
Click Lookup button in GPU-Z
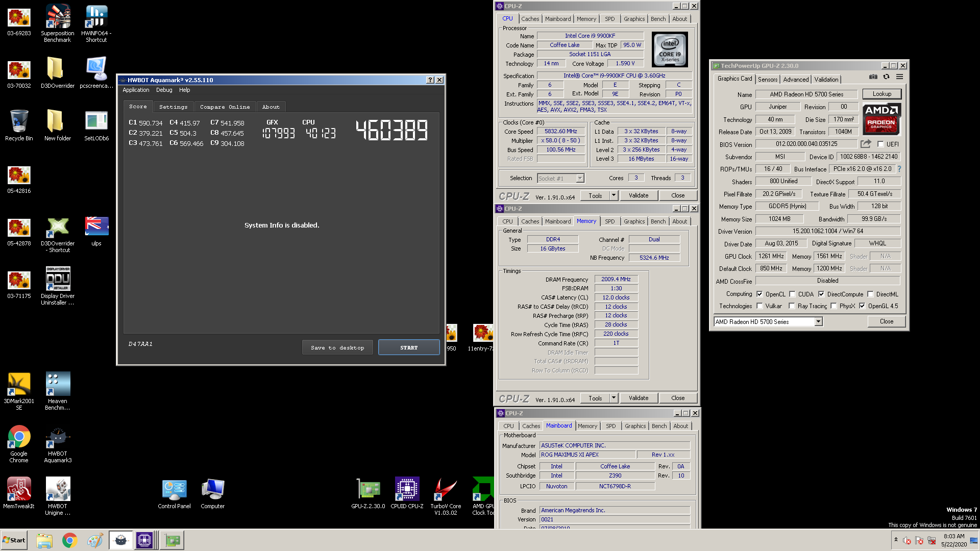881,94
